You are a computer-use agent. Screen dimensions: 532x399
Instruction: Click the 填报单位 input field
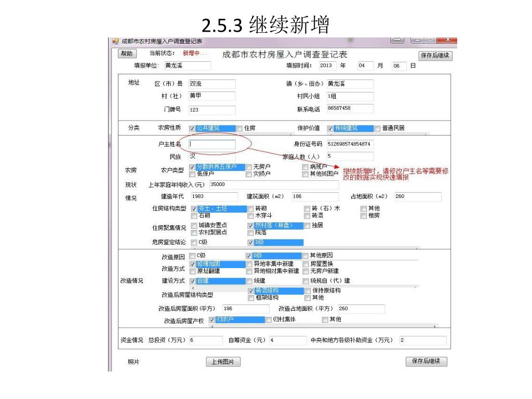click(187, 65)
